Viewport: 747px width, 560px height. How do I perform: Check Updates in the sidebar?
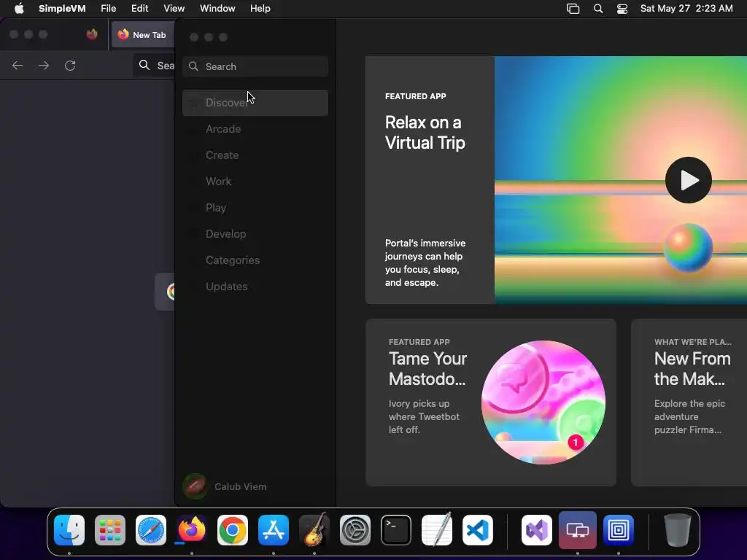pos(255,286)
